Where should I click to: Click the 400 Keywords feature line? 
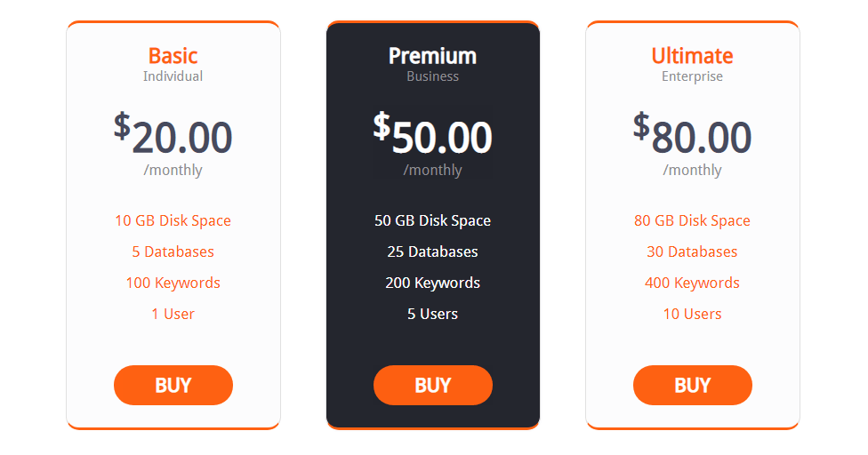coord(693,283)
